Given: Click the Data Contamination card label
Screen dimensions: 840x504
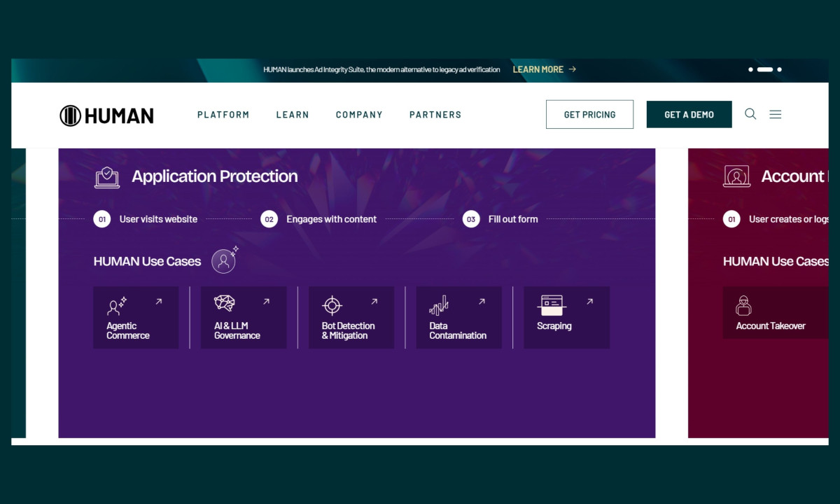Looking at the screenshot, I should click(458, 330).
